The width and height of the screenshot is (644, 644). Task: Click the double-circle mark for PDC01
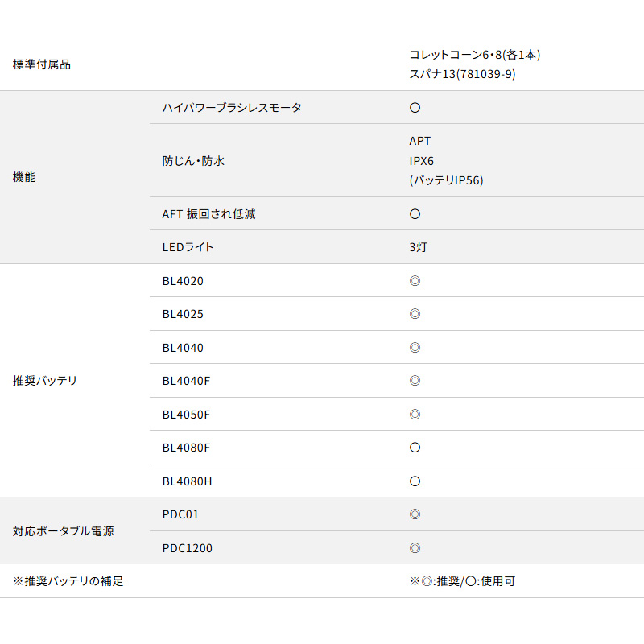point(415,514)
